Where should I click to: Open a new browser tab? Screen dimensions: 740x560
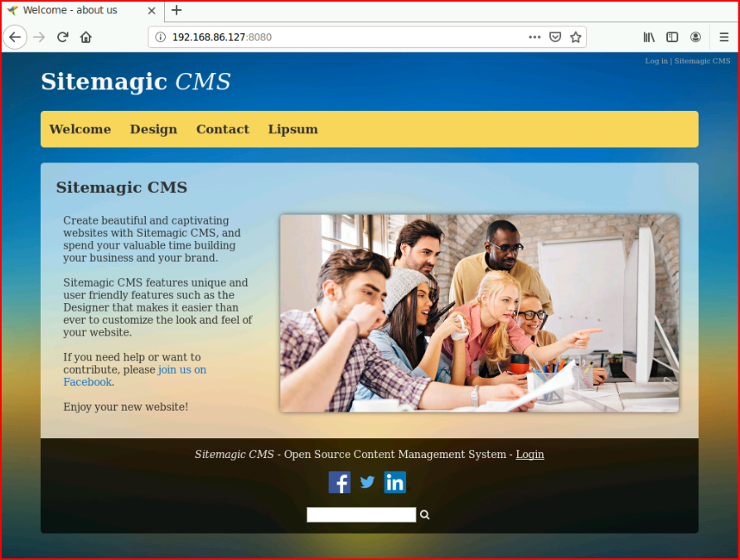[x=177, y=10]
